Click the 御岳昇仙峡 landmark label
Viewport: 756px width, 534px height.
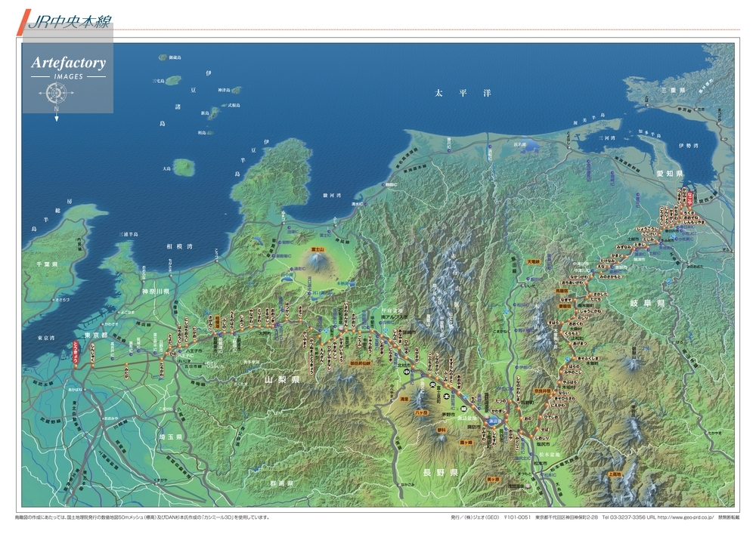click(360, 363)
